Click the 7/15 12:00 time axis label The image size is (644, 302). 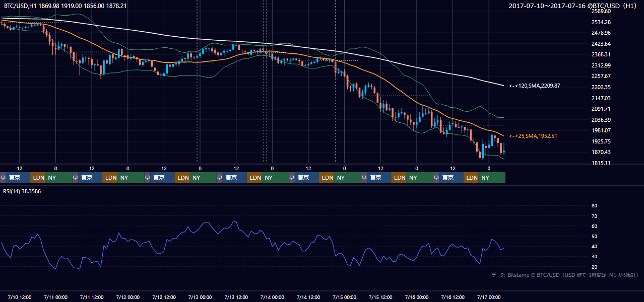(381, 297)
